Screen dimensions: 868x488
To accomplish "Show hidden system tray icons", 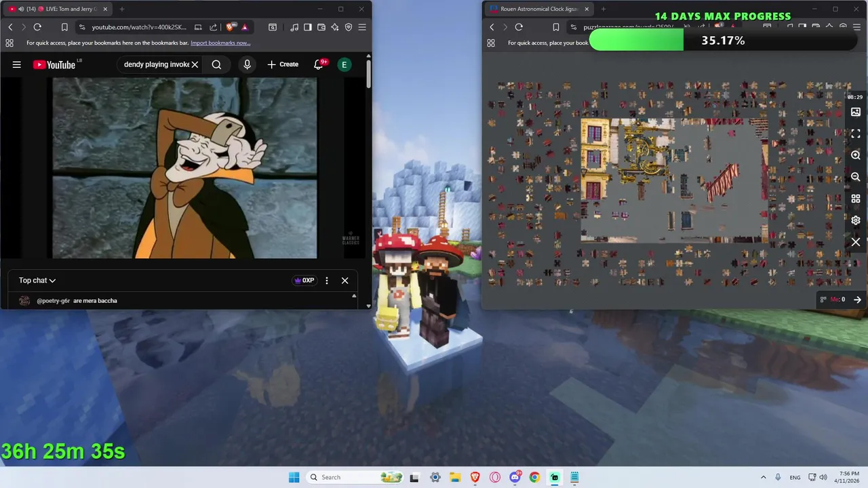I will [x=763, y=477].
